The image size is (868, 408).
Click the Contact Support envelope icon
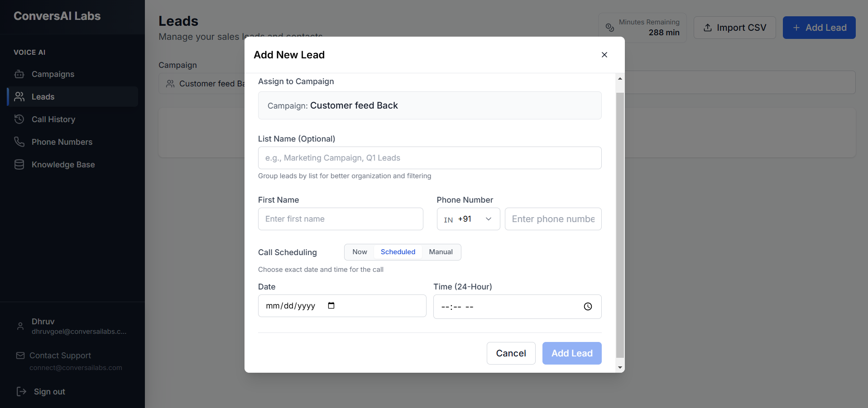pos(20,356)
